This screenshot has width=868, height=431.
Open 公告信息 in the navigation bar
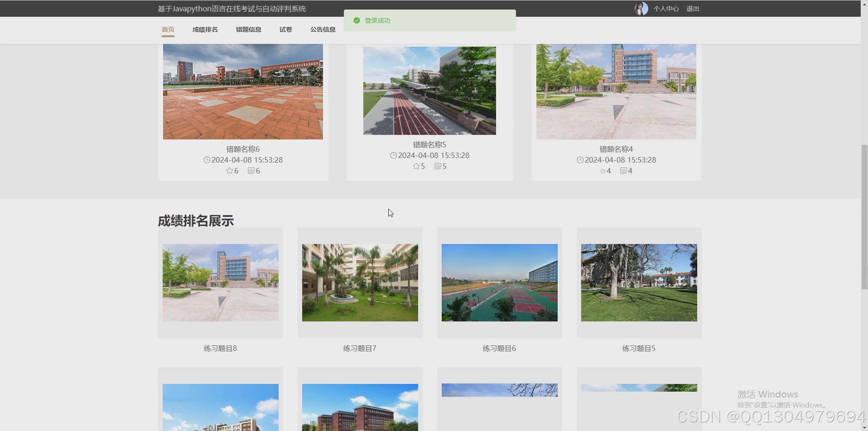click(323, 30)
